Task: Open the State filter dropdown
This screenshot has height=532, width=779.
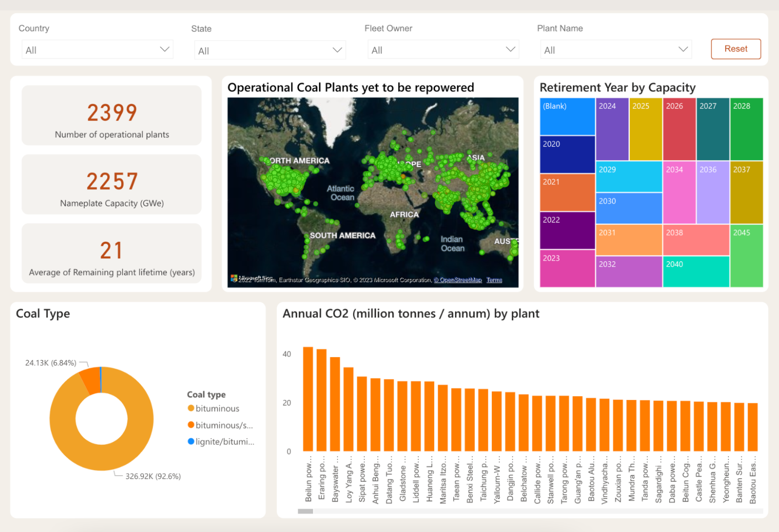Action: pos(270,50)
